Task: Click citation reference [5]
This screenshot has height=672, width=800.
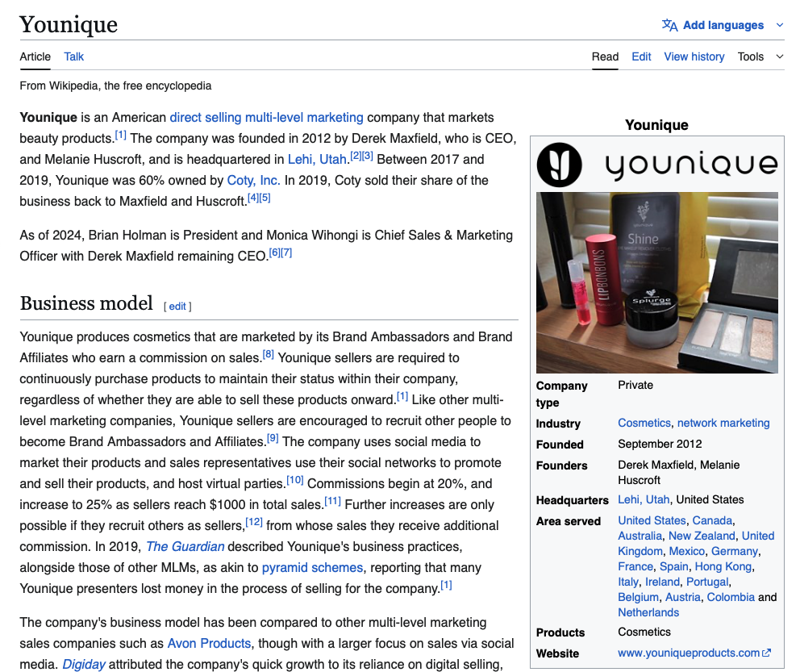Action: 265,198
